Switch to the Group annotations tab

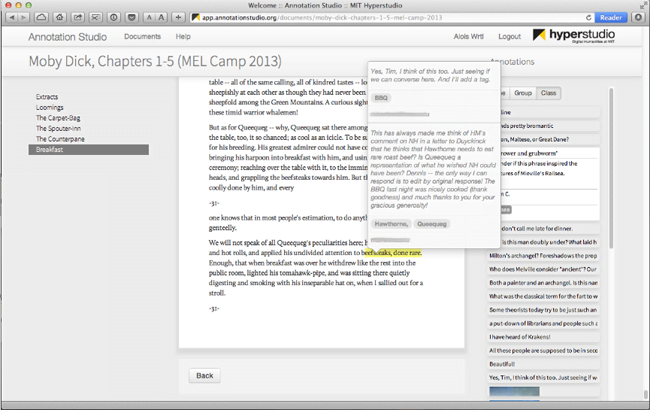[523, 93]
